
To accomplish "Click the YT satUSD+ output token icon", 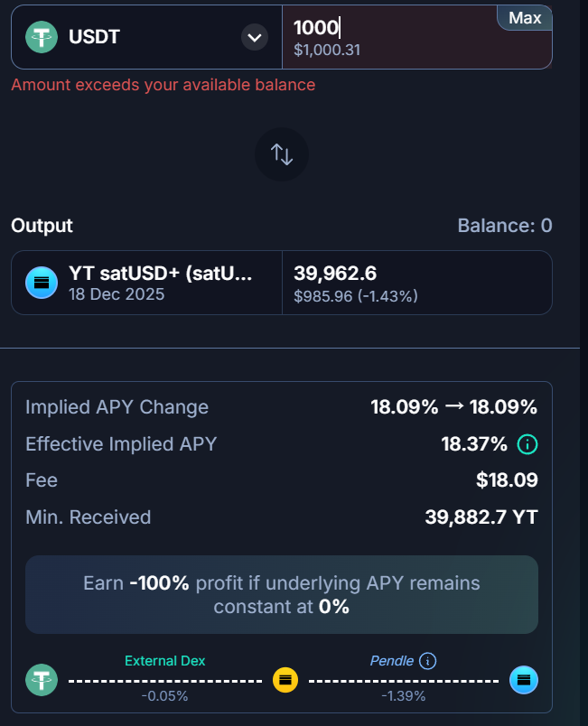I will (41, 283).
